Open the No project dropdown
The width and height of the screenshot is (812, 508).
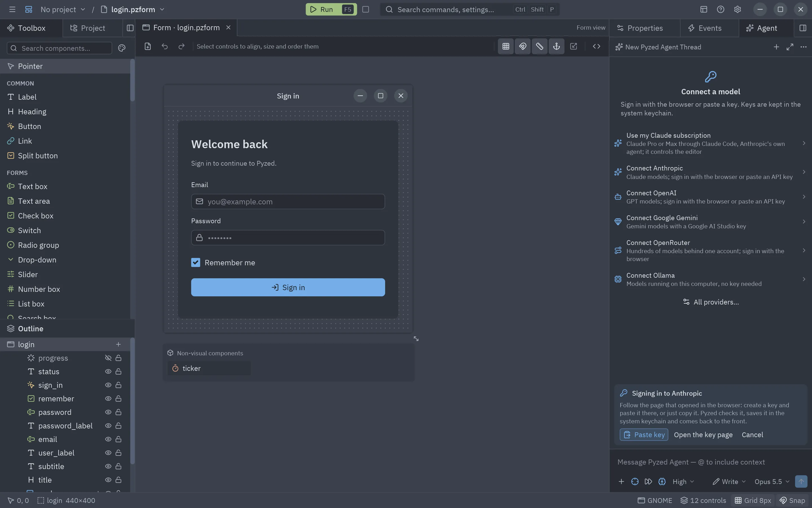[x=63, y=9]
